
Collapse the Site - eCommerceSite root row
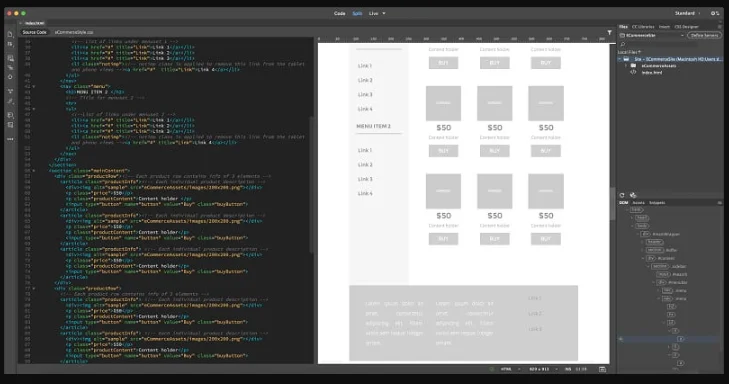click(620, 60)
